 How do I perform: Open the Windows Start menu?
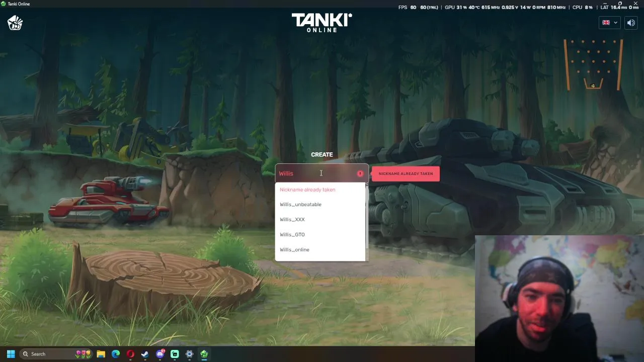click(x=11, y=354)
